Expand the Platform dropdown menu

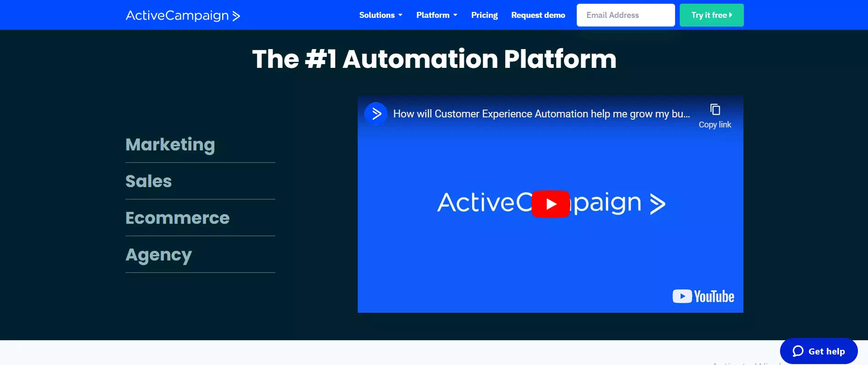(437, 15)
